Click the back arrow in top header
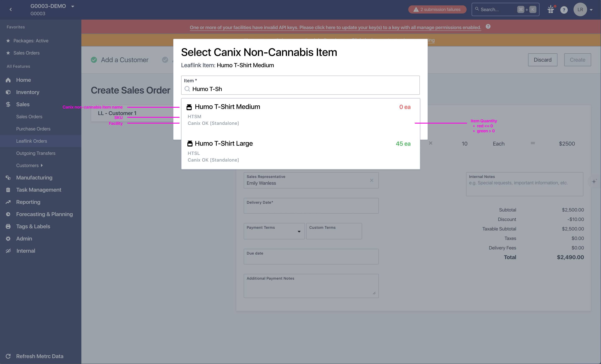Viewport: 601px width, 364px height. 10,10
